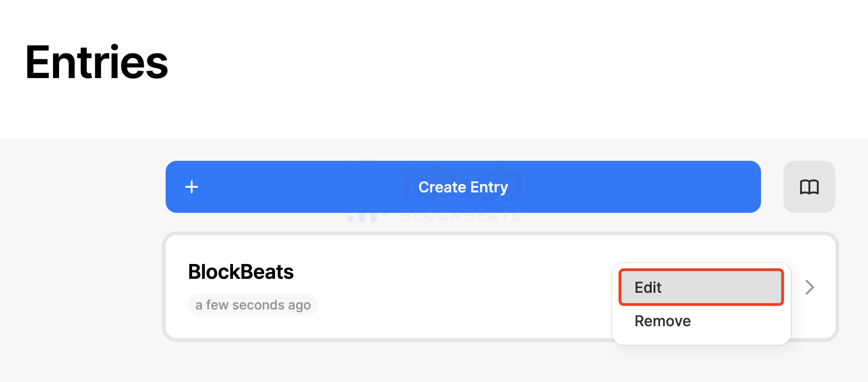Open the book icon button
Image resolution: width=868 pixels, height=382 pixels.
pyautogui.click(x=809, y=187)
